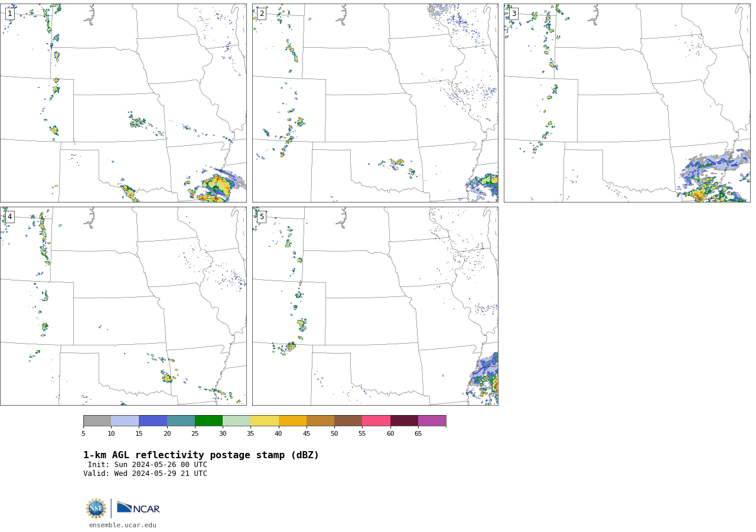Image resolution: width=756 pixels, height=532 pixels.
Task: Select the brown 50-55 dBZ swatch
Action: 348,420
